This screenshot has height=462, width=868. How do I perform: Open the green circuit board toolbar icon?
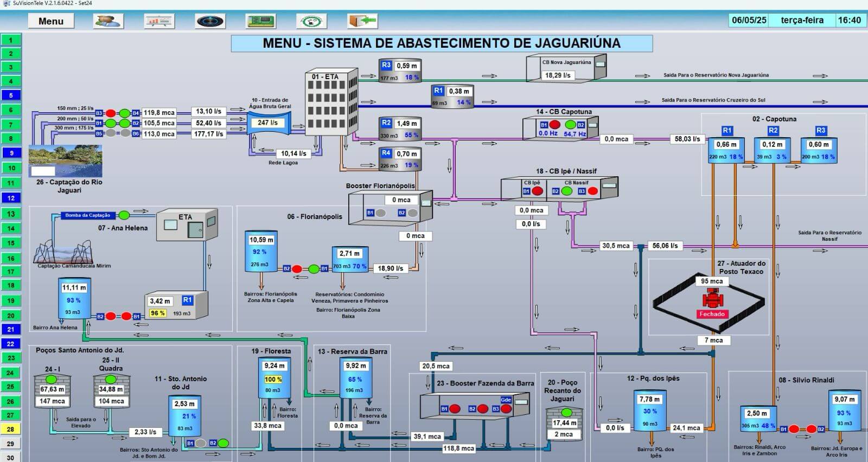coord(261,21)
